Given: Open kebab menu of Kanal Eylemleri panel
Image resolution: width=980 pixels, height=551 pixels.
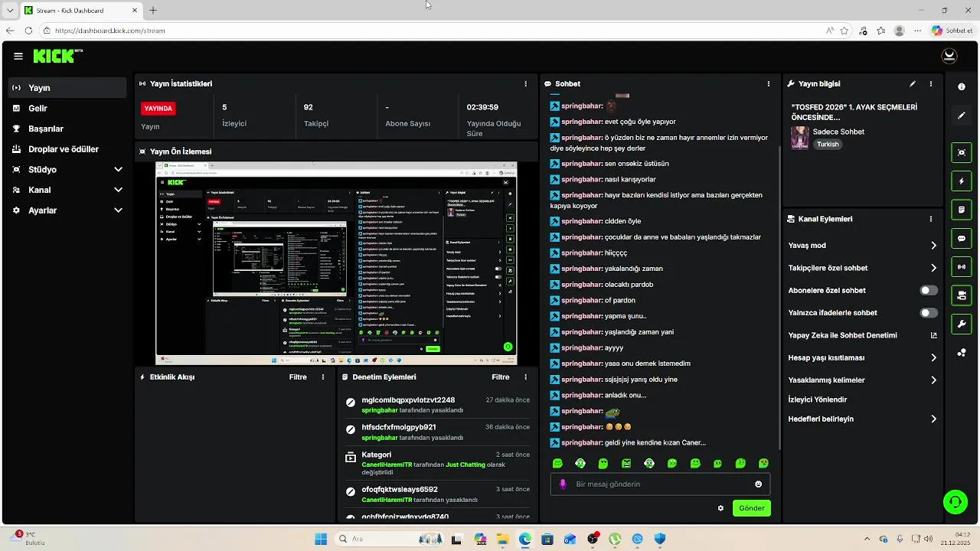Looking at the screenshot, I should [931, 219].
